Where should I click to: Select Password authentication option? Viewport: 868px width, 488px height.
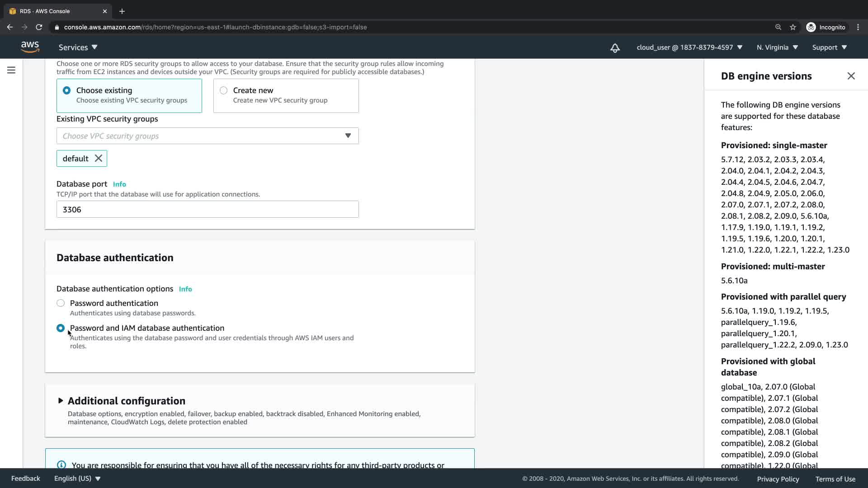tap(61, 303)
